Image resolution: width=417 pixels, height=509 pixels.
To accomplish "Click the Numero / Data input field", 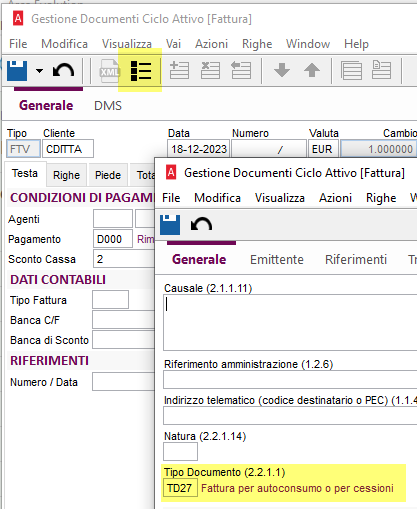I will (x=124, y=381).
